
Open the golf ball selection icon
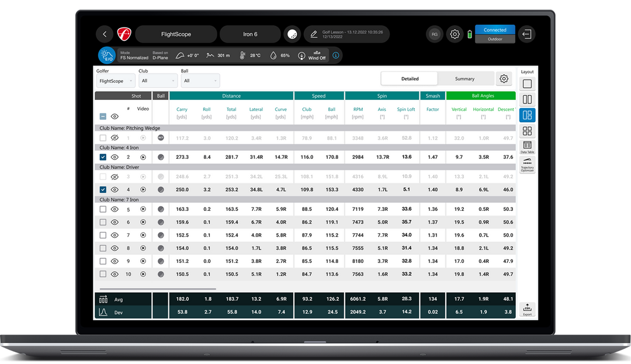[x=292, y=34]
